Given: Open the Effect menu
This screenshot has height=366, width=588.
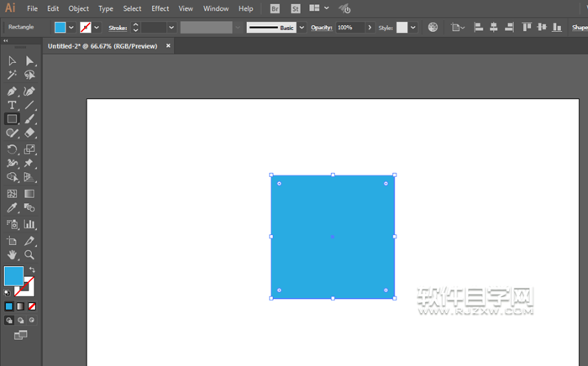Looking at the screenshot, I should coord(160,8).
